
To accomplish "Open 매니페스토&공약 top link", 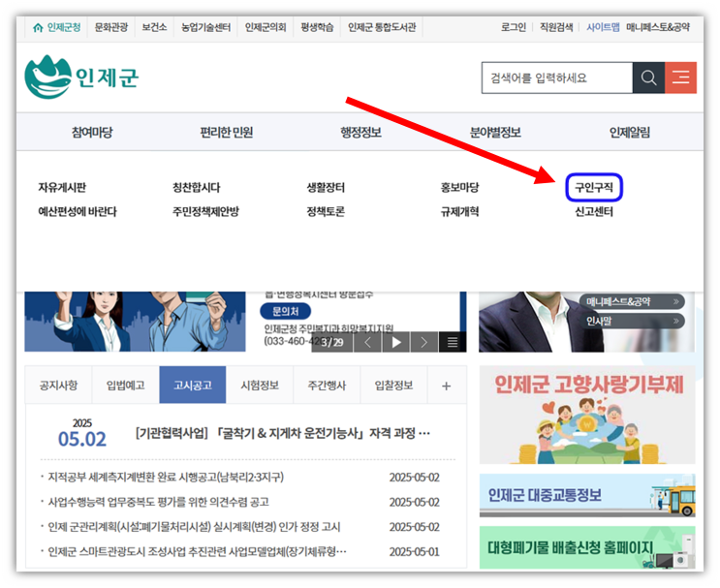I will 658,27.
